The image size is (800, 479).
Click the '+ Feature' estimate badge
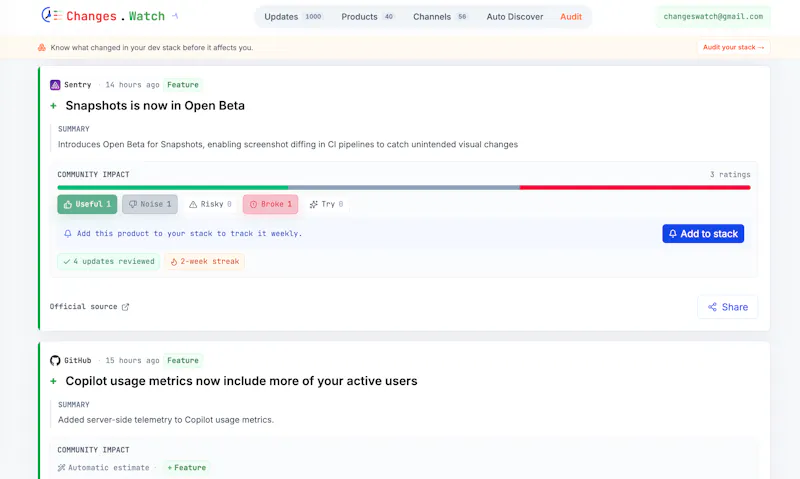coord(187,467)
